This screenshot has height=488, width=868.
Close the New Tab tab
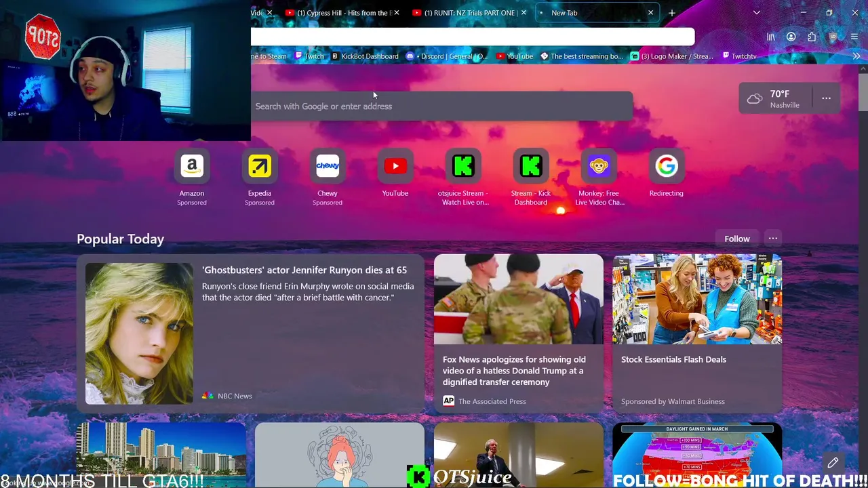tap(650, 13)
